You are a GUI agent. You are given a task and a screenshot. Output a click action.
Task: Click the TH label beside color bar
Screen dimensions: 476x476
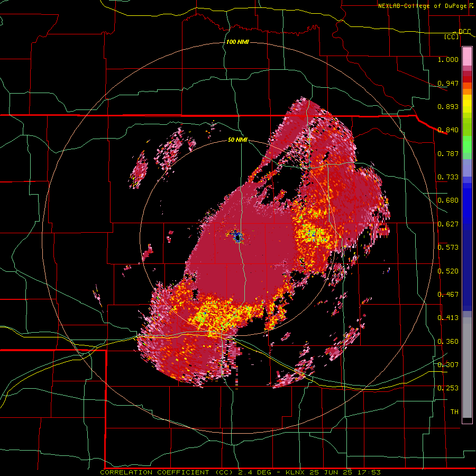click(x=454, y=412)
